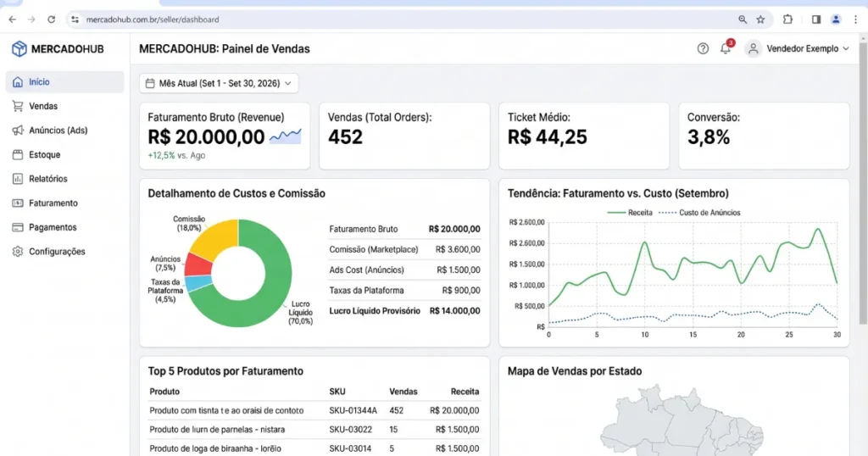
Task: Toggle the Receita legend entry
Action: 630,213
